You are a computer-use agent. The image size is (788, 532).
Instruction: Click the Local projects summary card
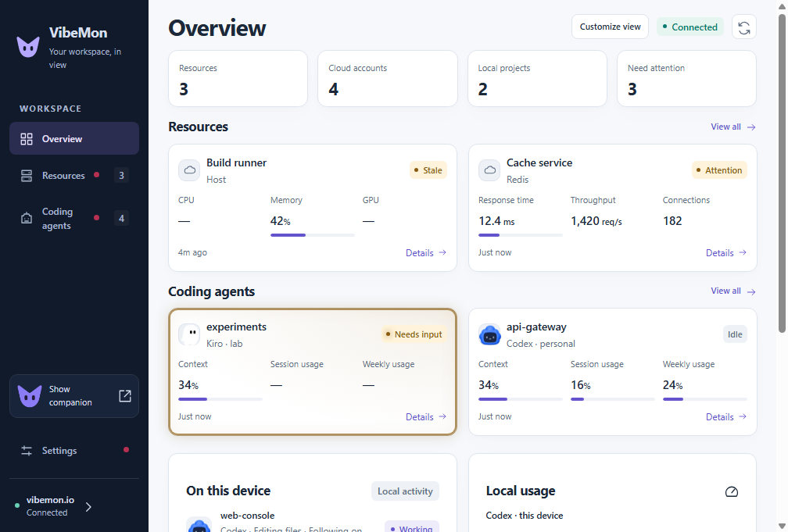pyautogui.click(x=537, y=78)
